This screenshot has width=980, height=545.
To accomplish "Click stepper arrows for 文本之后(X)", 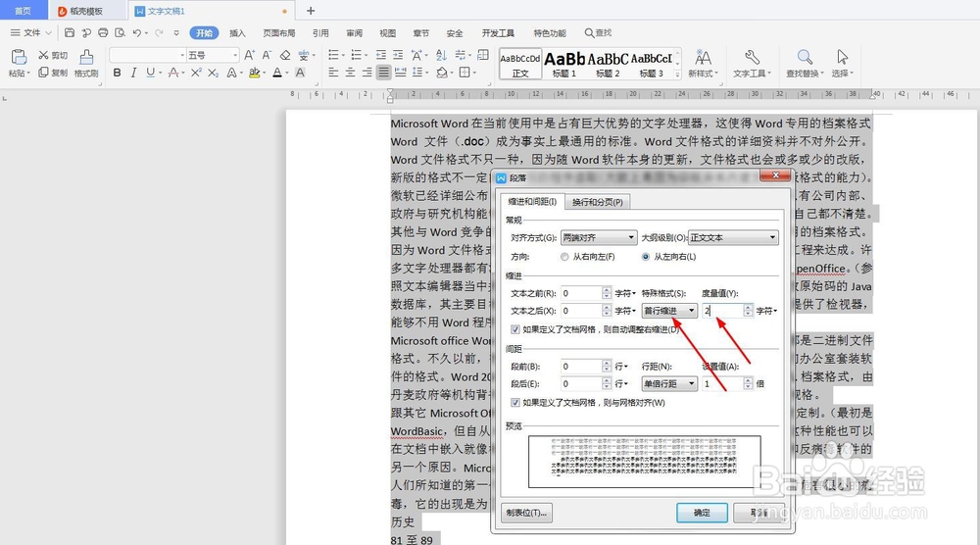I will (x=607, y=311).
